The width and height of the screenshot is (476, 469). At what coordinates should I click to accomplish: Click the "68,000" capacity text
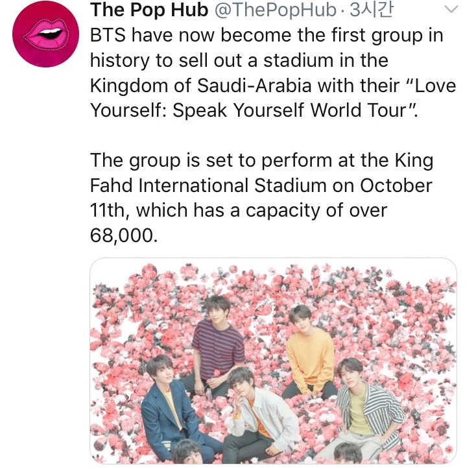(x=123, y=235)
